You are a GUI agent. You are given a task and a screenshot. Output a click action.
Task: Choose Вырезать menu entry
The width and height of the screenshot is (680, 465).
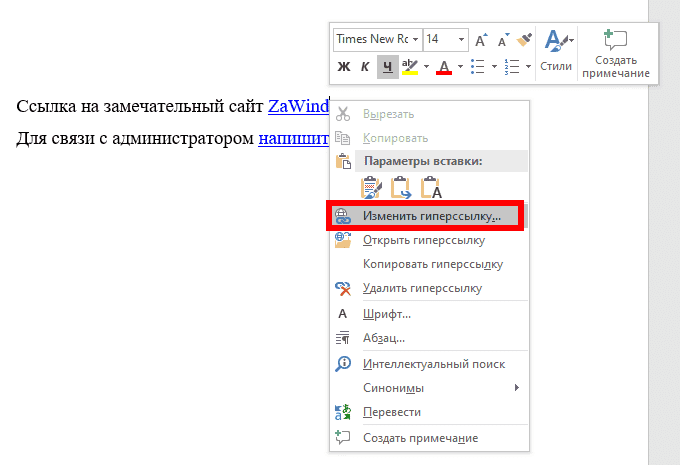tap(388, 114)
